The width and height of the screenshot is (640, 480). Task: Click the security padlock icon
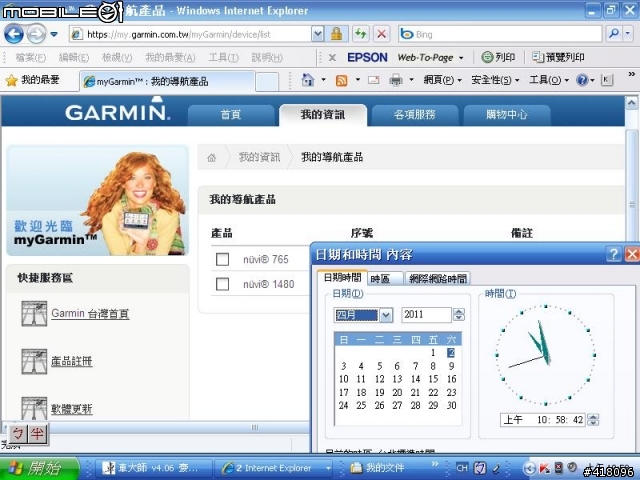tap(336, 34)
